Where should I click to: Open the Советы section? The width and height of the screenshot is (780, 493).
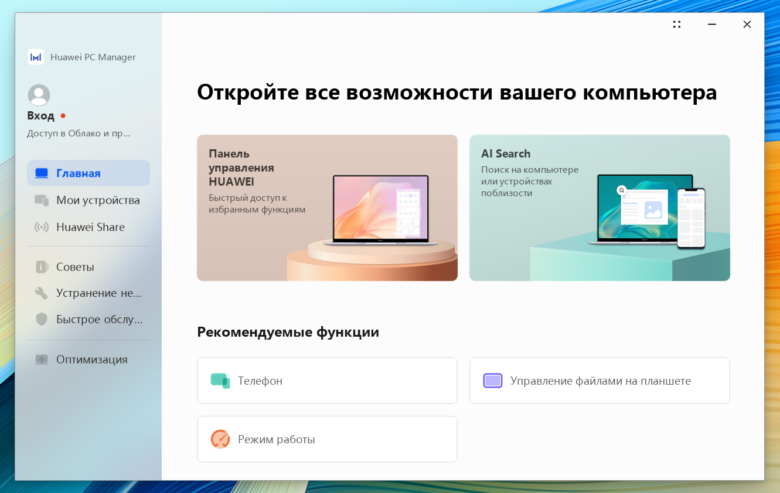(x=89, y=267)
